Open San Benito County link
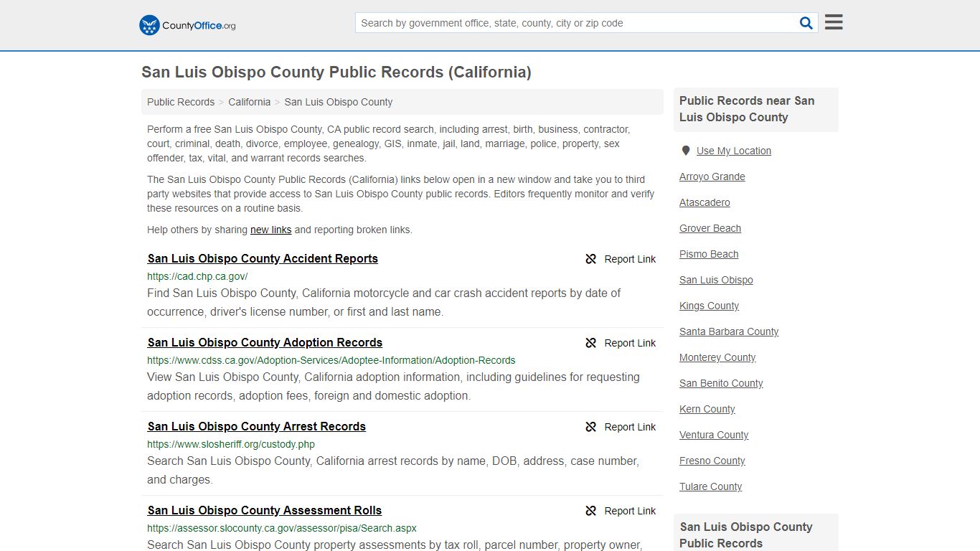 721,383
